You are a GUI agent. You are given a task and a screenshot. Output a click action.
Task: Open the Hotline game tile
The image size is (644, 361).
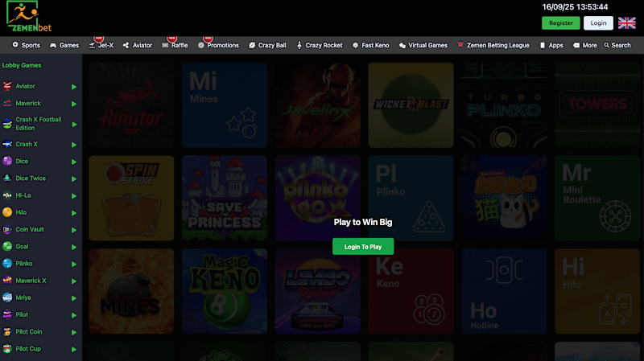pos(504,291)
